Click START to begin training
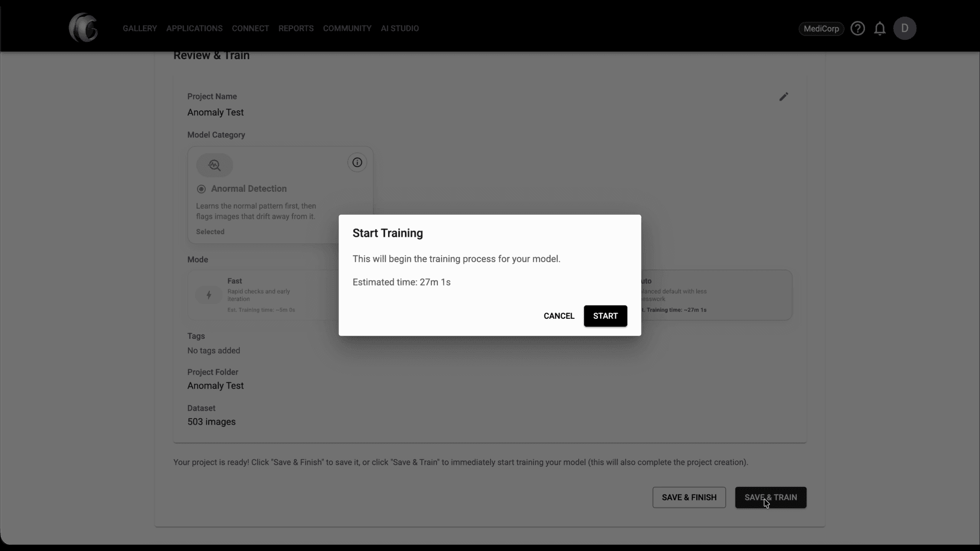The width and height of the screenshot is (980, 551). click(605, 316)
